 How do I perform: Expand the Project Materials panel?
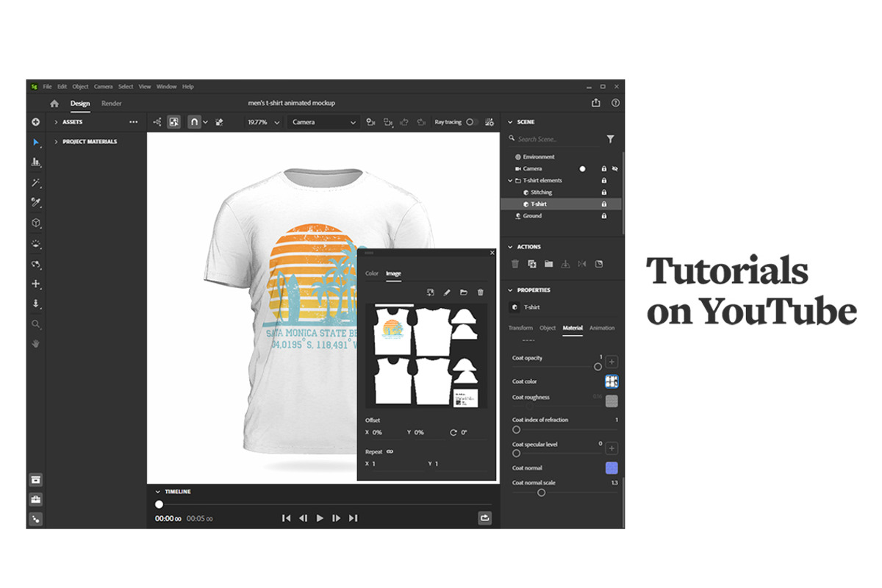pyautogui.click(x=56, y=142)
